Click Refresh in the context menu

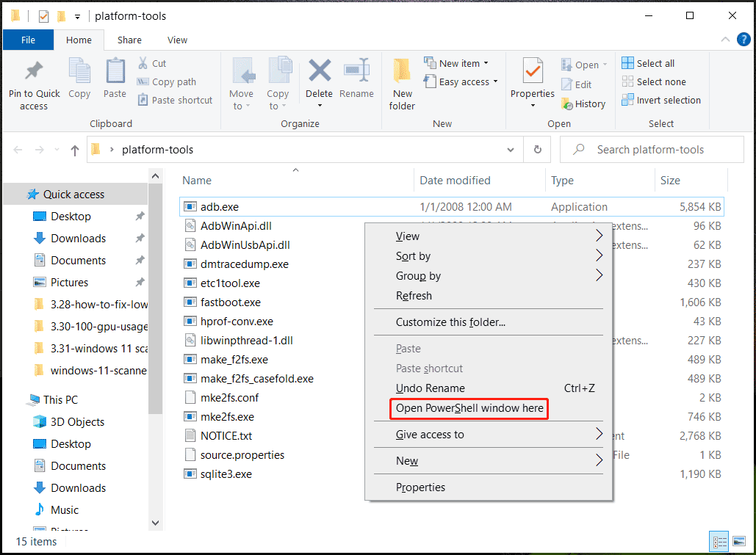(414, 296)
